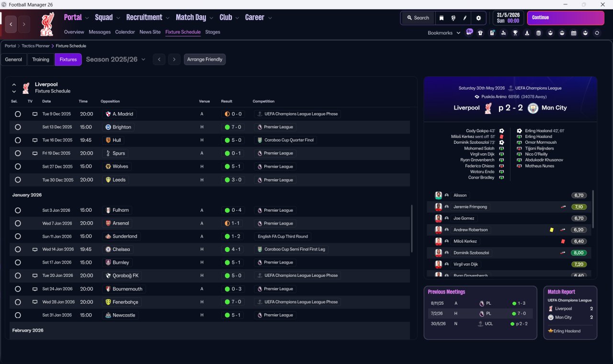Click the TV icon on the A. Madrid row
The width and height of the screenshot is (613, 364).
(x=34, y=114)
